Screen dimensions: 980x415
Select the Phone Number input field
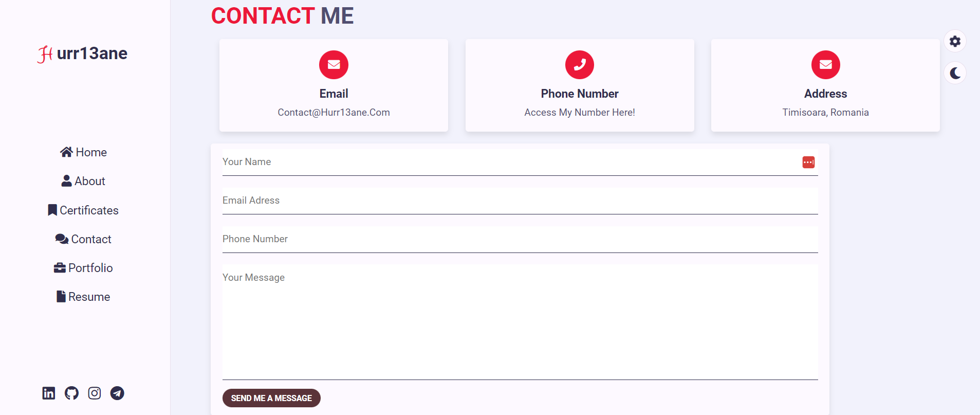[x=520, y=239]
